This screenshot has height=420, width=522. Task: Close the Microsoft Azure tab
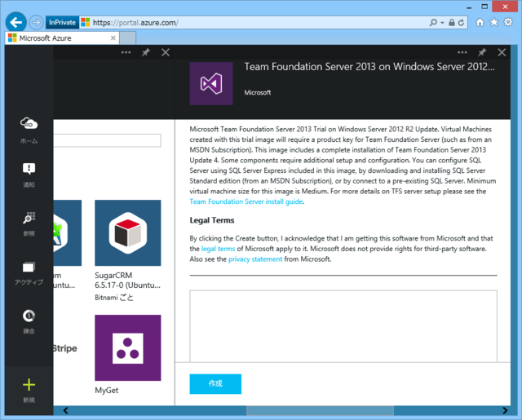tap(113, 38)
